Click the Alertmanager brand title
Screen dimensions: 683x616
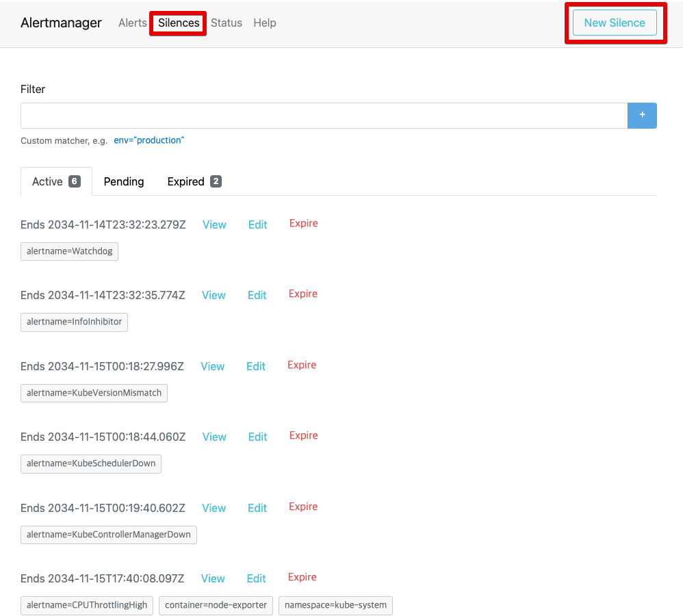click(61, 23)
